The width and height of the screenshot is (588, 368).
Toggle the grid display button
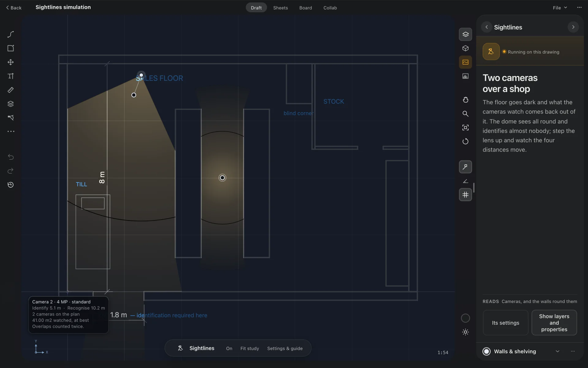pyautogui.click(x=466, y=195)
